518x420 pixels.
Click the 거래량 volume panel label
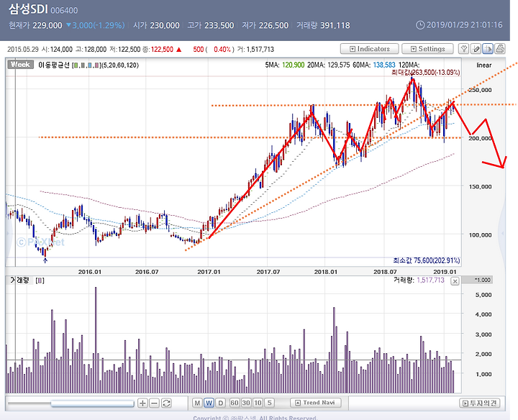[19, 280]
